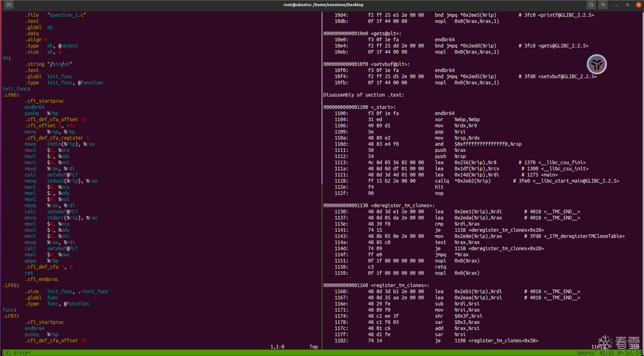Screen dimensions: 644x356
Task: Click the snowflake watermark logo
Action: [x=605, y=342]
